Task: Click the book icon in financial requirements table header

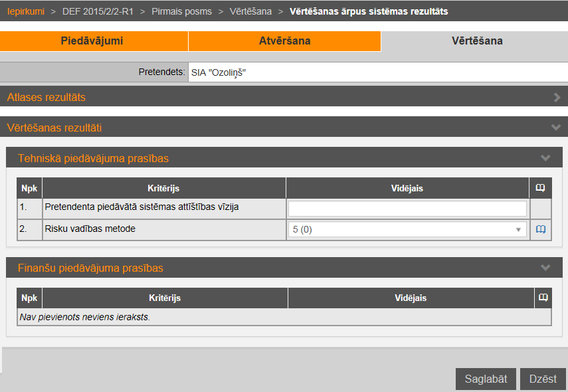Action: tap(543, 298)
